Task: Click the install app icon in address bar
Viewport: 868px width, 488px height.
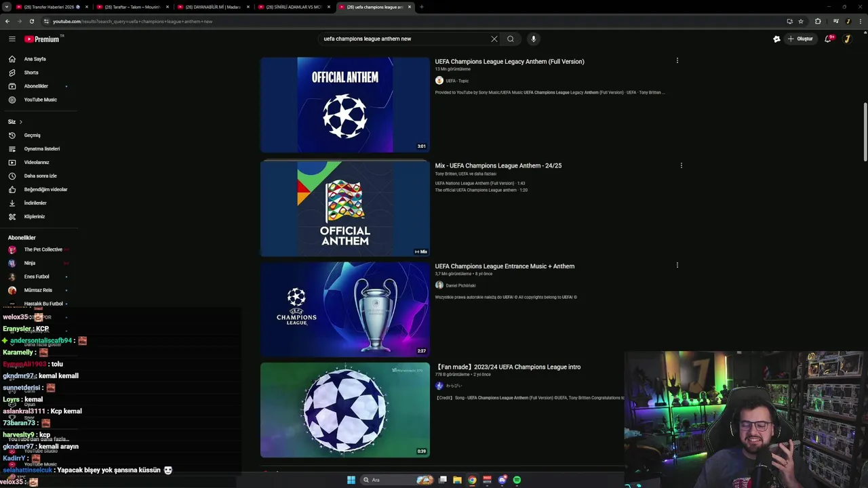Action: pos(789,21)
